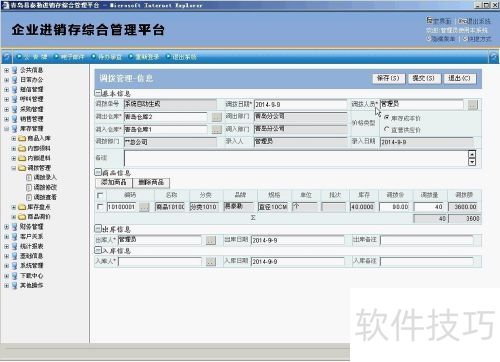Image resolution: width=500 pixels, height=362 pixels.
Task: Click the 保存(S) button
Action: click(x=388, y=78)
